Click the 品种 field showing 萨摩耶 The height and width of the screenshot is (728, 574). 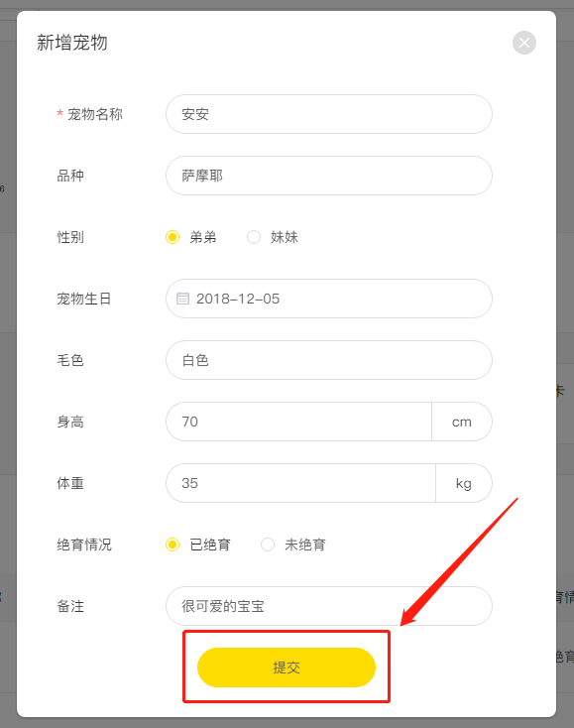coord(329,176)
